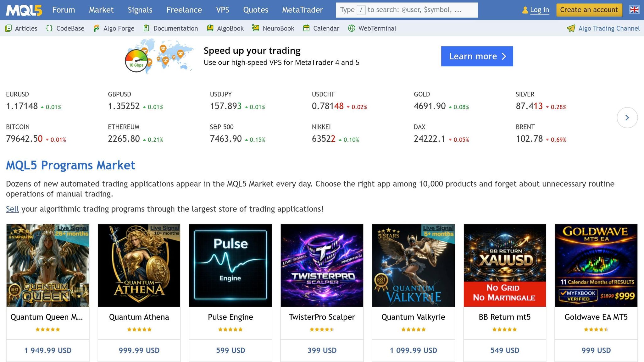The image size is (644, 362).
Task: Open the Articles section icon
Action: 8,28
